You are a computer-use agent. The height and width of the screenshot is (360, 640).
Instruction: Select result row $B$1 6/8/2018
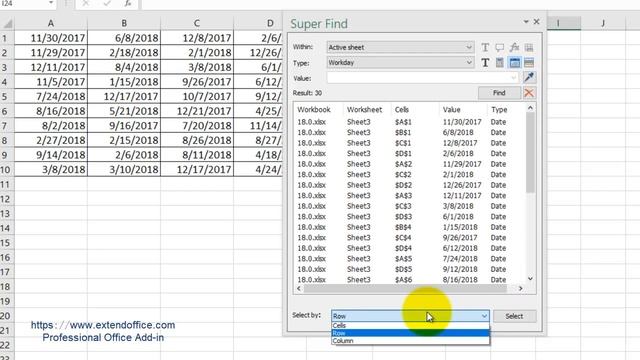point(409,132)
